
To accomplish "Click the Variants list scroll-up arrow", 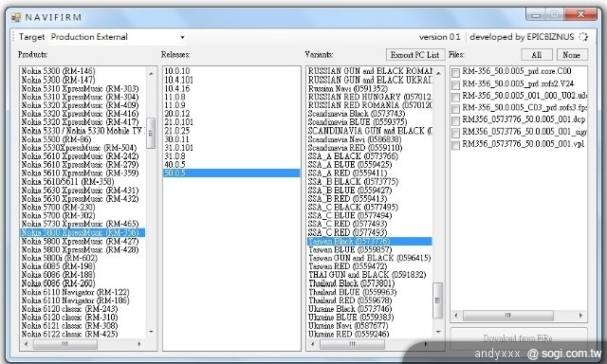I will [438, 73].
